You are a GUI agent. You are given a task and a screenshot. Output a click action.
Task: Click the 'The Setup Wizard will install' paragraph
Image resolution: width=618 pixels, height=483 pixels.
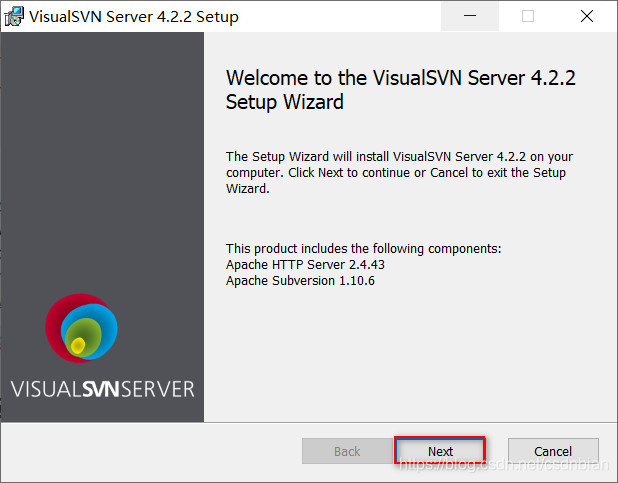[x=399, y=173]
